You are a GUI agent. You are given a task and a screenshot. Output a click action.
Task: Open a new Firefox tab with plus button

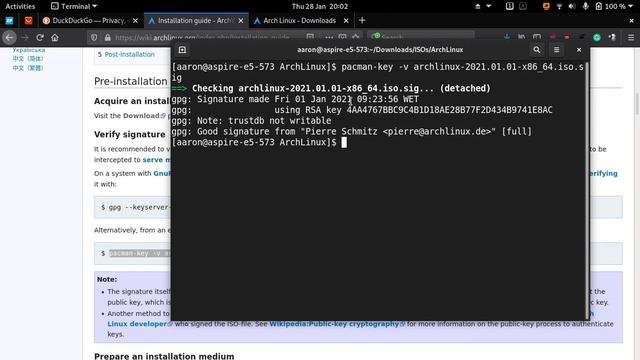point(362,20)
